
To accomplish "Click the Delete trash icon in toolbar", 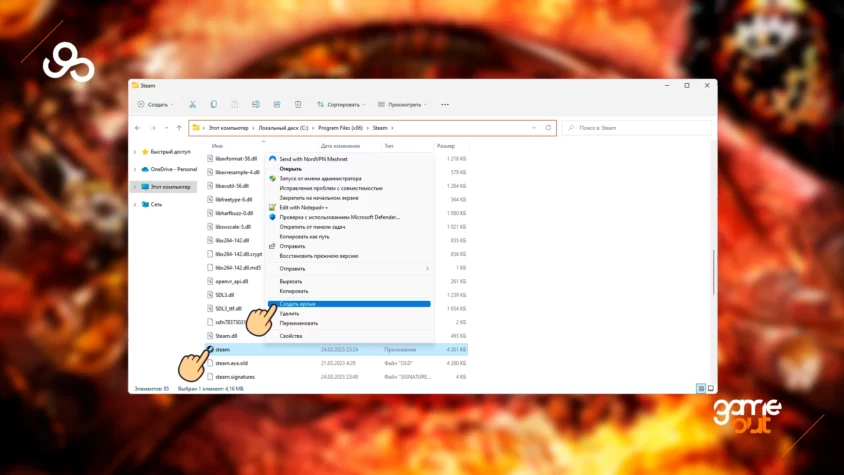I will 298,104.
